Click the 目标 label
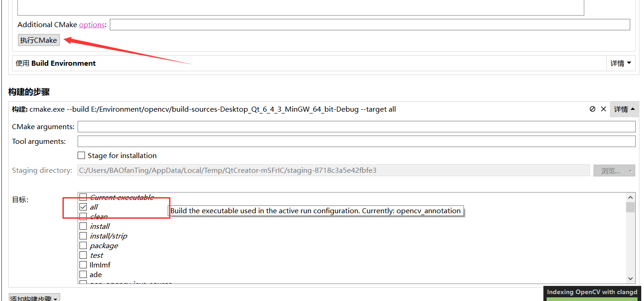Screen dimensions: 644x301 [20, 200]
